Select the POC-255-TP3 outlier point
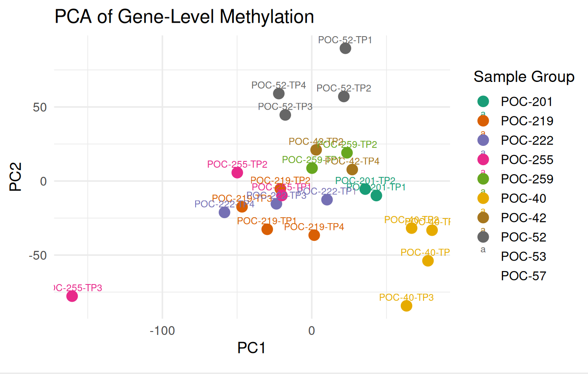588x374 pixels. pos(72,296)
